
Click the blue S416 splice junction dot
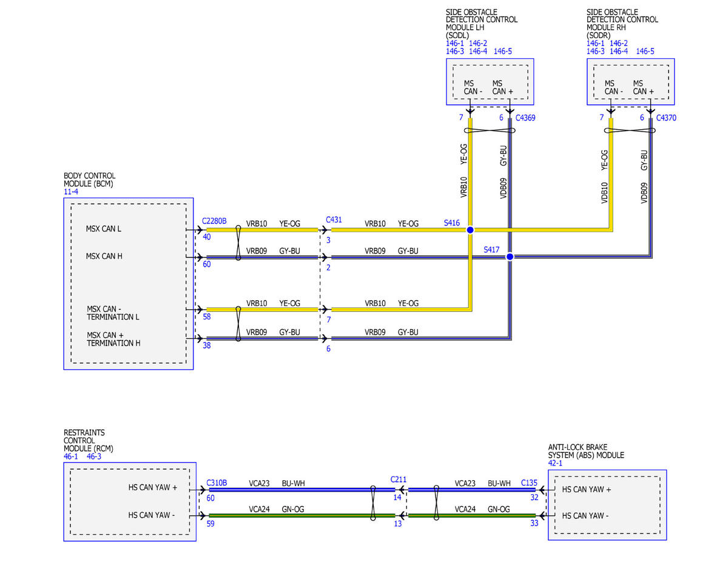coord(470,230)
